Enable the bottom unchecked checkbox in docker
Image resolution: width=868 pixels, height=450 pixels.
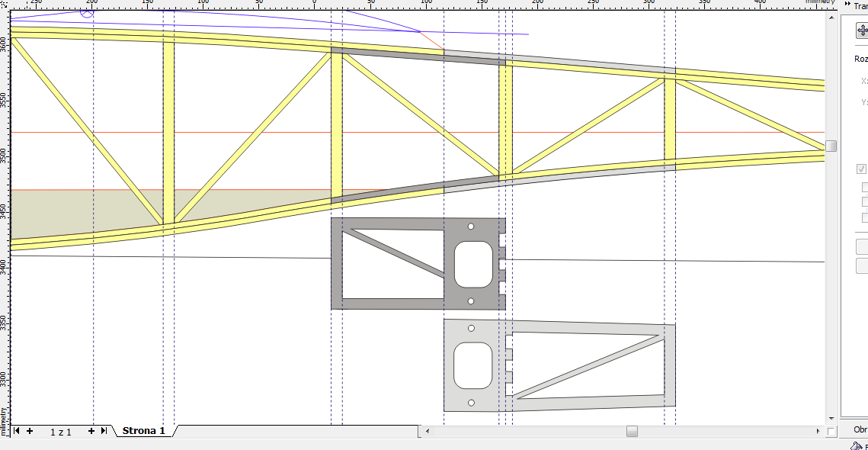pyautogui.click(x=864, y=217)
